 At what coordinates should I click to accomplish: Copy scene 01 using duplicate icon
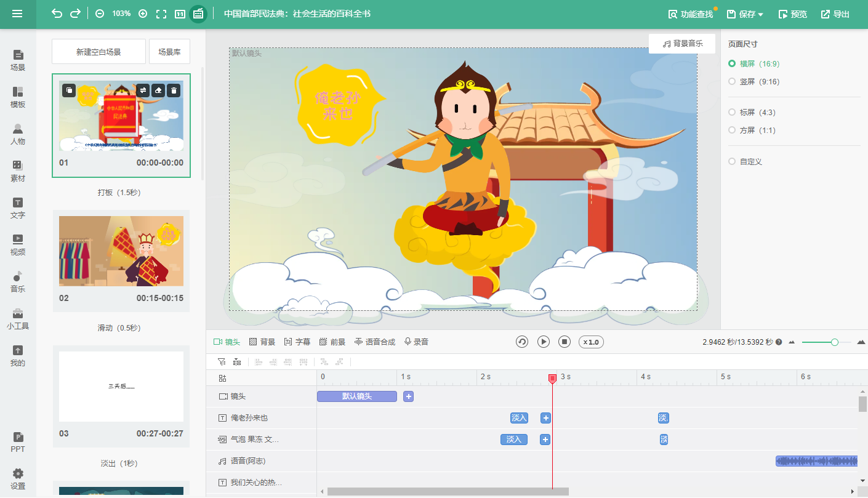(x=69, y=90)
